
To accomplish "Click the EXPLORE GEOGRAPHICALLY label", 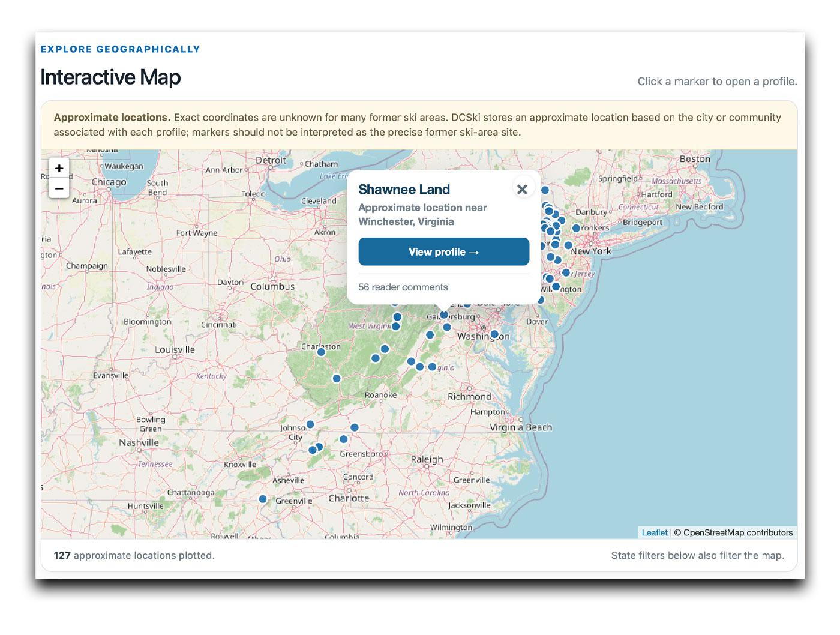I will tap(120, 49).
